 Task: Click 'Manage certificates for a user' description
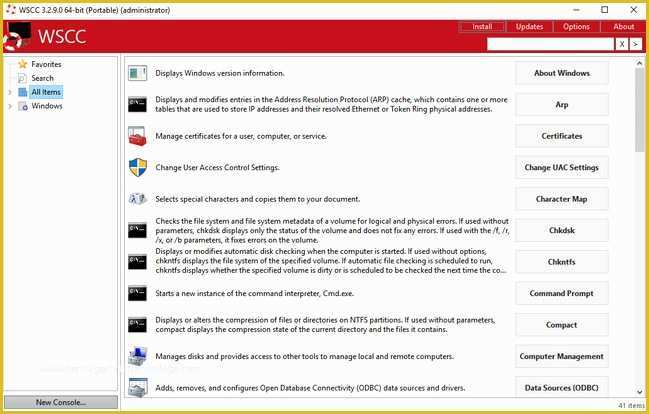click(241, 136)
